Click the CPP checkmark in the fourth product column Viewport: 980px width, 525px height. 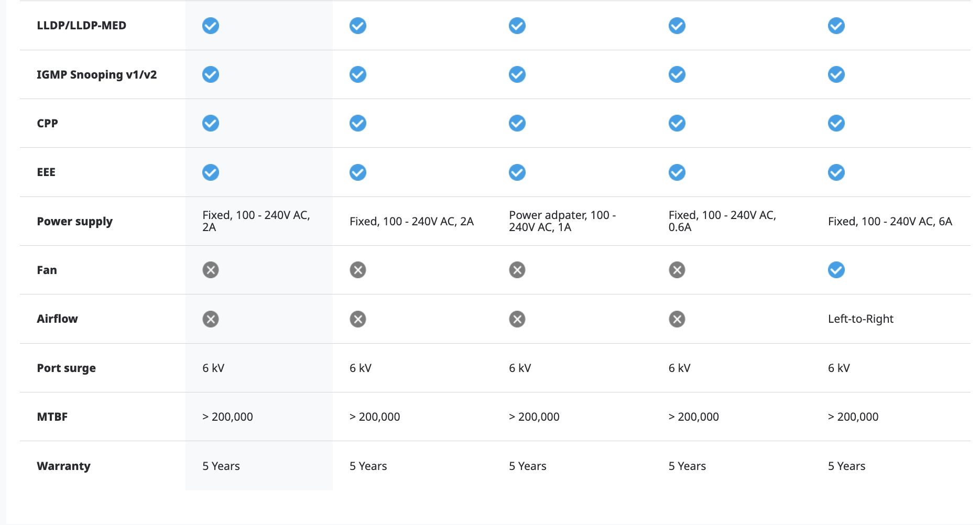tap(677, 123)
